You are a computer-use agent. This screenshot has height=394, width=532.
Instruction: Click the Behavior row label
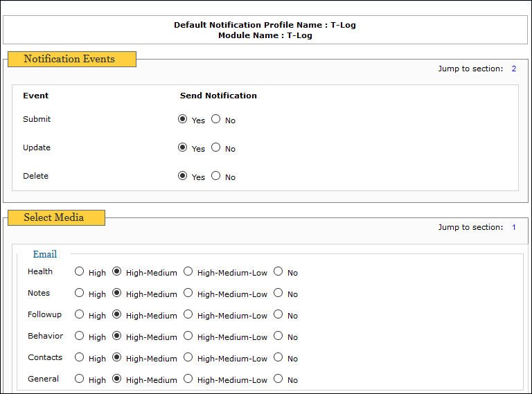coord(45,336)
